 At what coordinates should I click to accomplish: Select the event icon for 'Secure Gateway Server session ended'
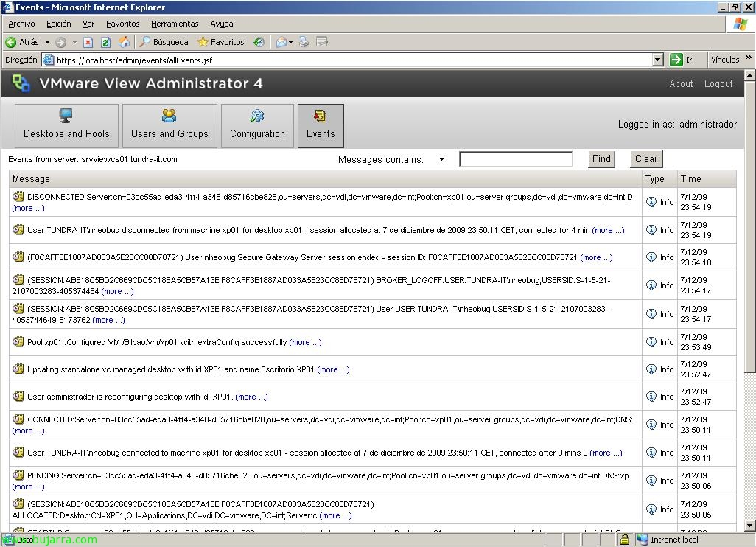pyautogui.click(x=18, y=257)
